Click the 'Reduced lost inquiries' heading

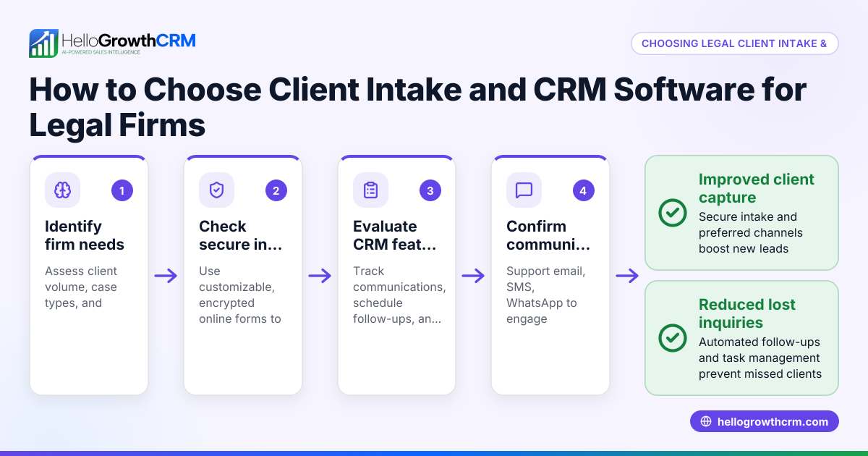coord(748,313)
